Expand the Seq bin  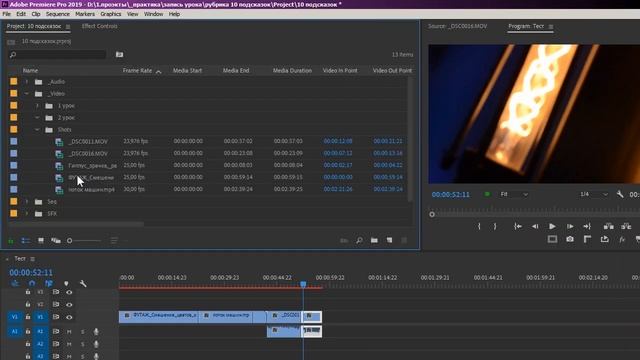27,202
